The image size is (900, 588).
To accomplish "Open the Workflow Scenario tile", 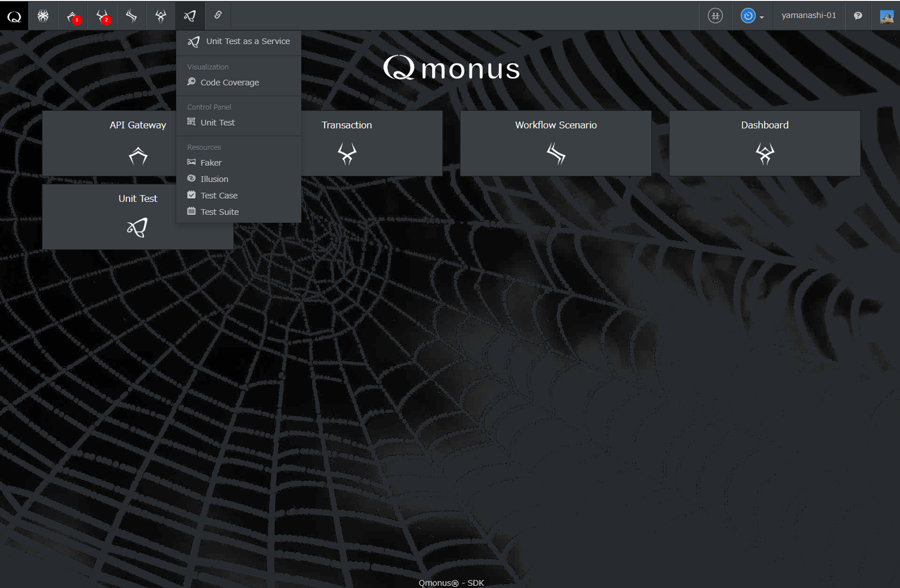I will click(555, 143).
